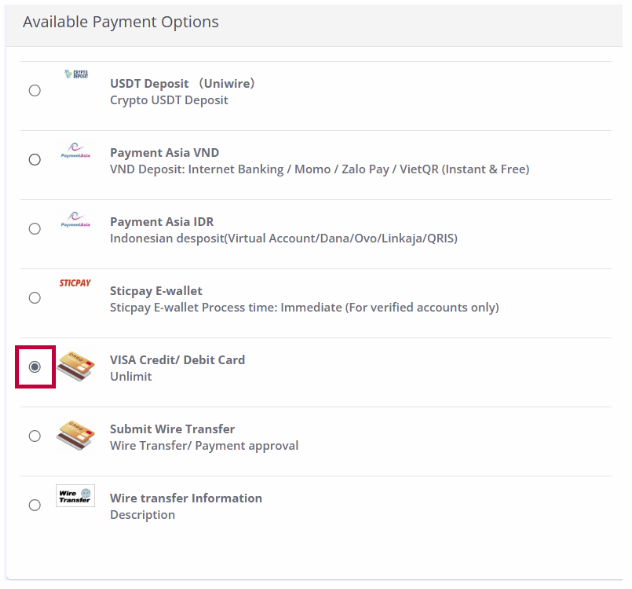
Task: Click the Payment Asia VND logo
Action: pyautogui.click(x=75, y=150)
